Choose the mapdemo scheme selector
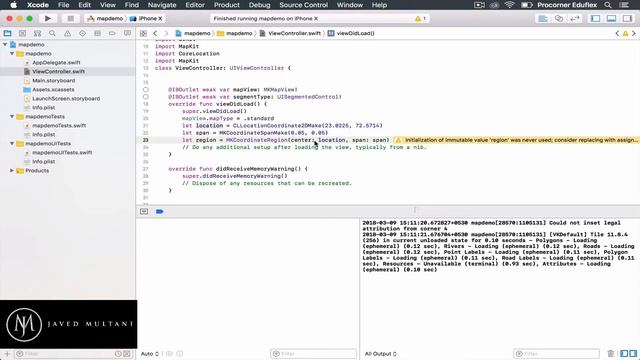 105,18
